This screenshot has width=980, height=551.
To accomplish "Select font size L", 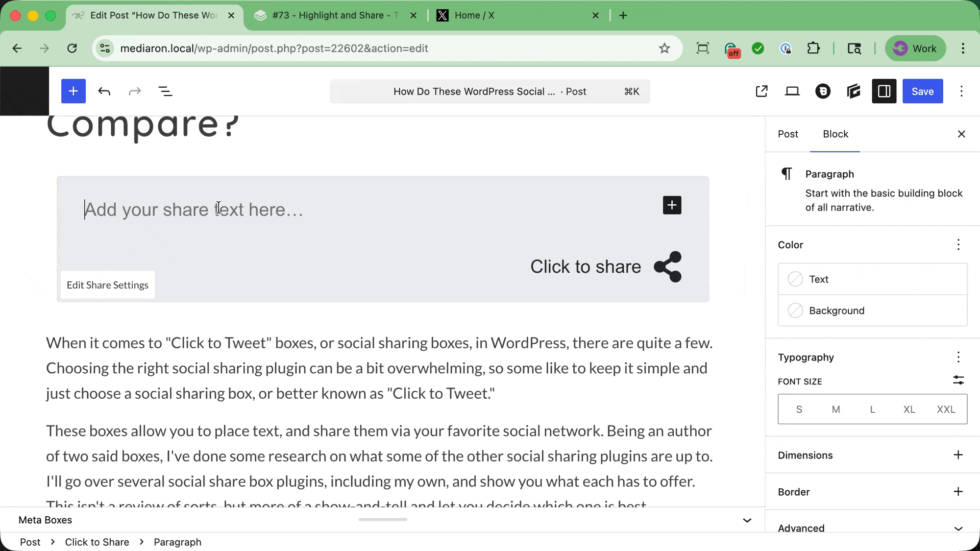I will coord(873,409).
